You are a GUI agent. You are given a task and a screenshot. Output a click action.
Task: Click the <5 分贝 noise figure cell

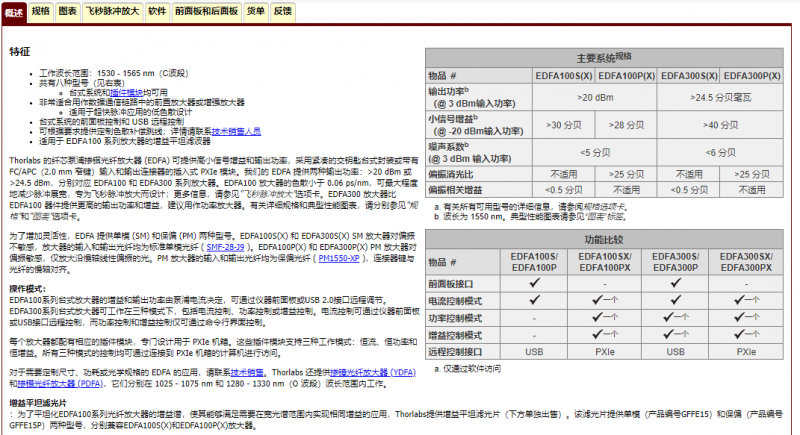click(x=595, y=152)
